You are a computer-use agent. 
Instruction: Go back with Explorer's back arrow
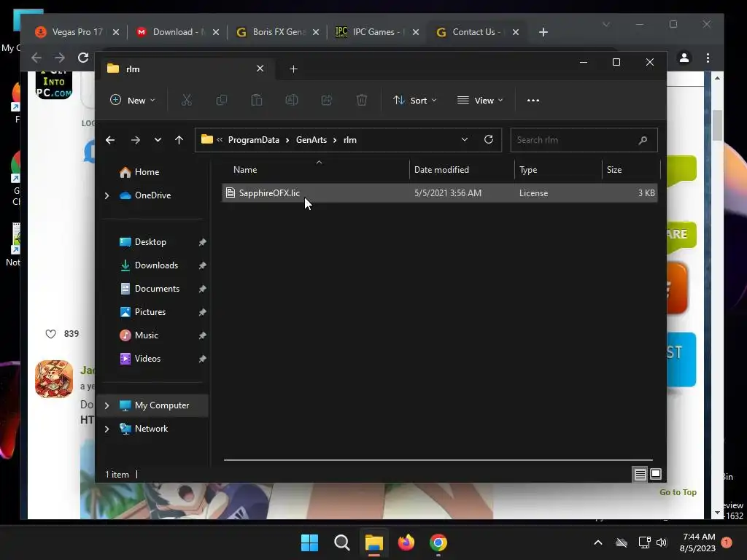(x=110, y=140)
